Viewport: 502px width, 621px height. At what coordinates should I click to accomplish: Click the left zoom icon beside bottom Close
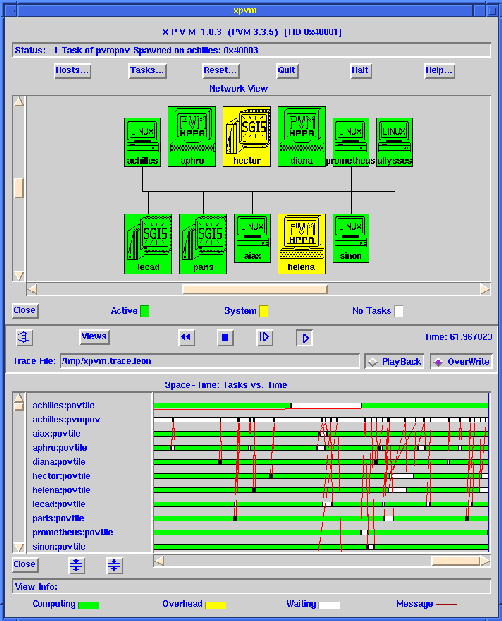coord(76,565)
